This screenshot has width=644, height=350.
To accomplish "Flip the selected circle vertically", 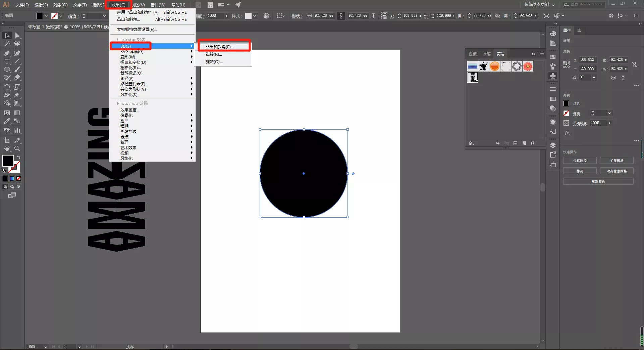I will [x=624, y=78].
